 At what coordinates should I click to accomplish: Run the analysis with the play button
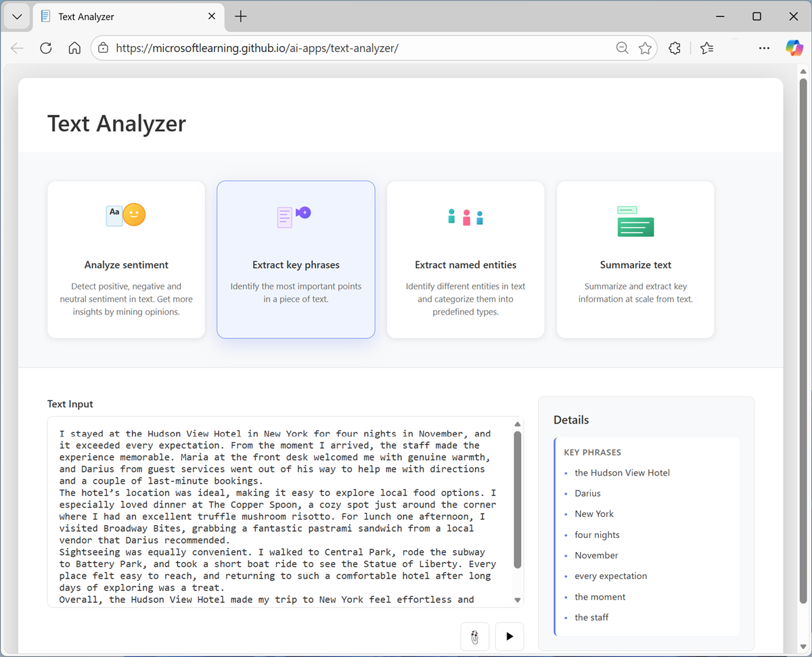tap(509, 636)
